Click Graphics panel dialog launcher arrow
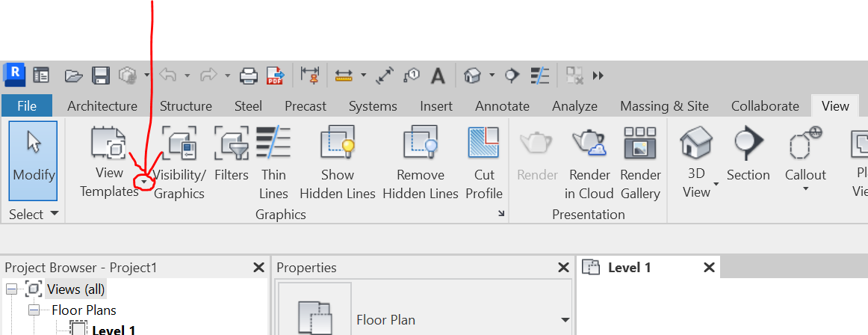 pos(501,214)
